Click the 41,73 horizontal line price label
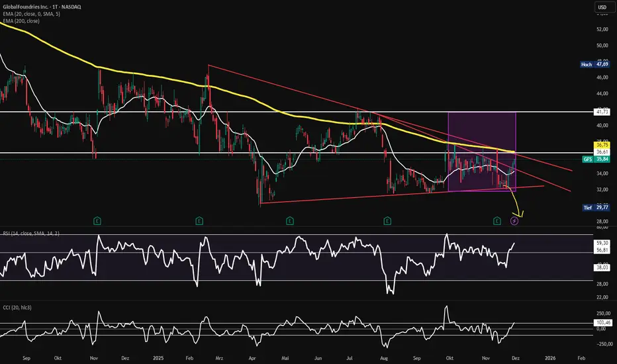 [602, 112]
